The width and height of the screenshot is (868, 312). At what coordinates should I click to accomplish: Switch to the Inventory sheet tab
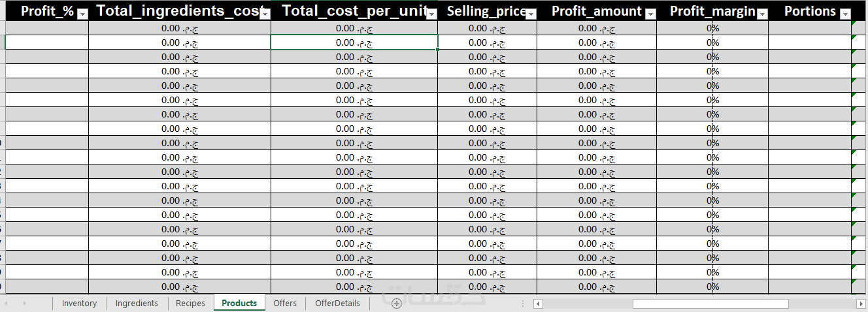click(79, 303)
